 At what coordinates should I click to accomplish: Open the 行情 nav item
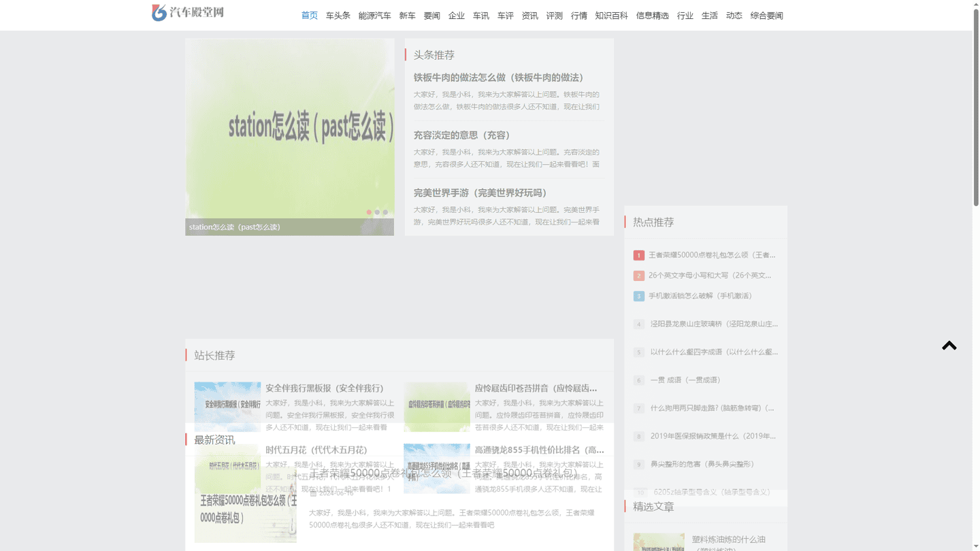tap(579, 16)
